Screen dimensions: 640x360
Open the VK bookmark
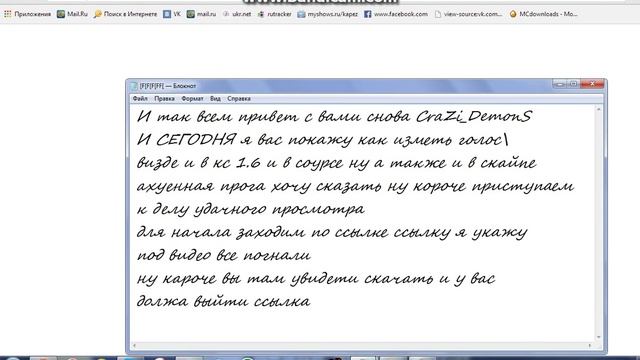172,14
